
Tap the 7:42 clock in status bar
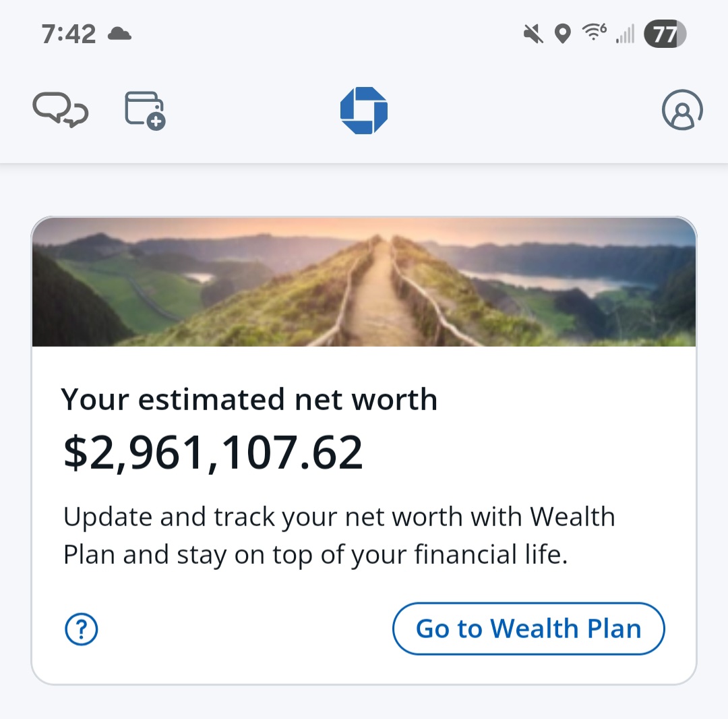[69, 34]
